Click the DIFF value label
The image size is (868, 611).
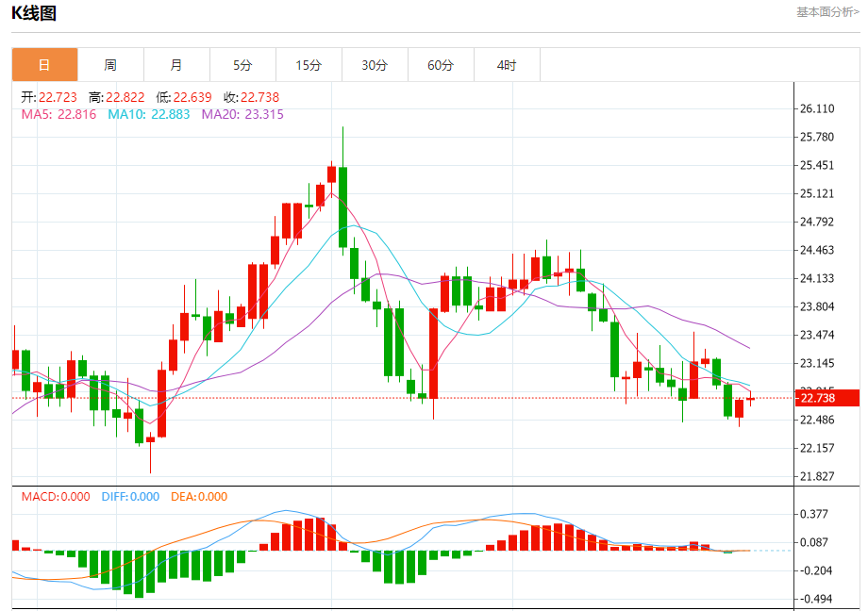coord(130,496)
